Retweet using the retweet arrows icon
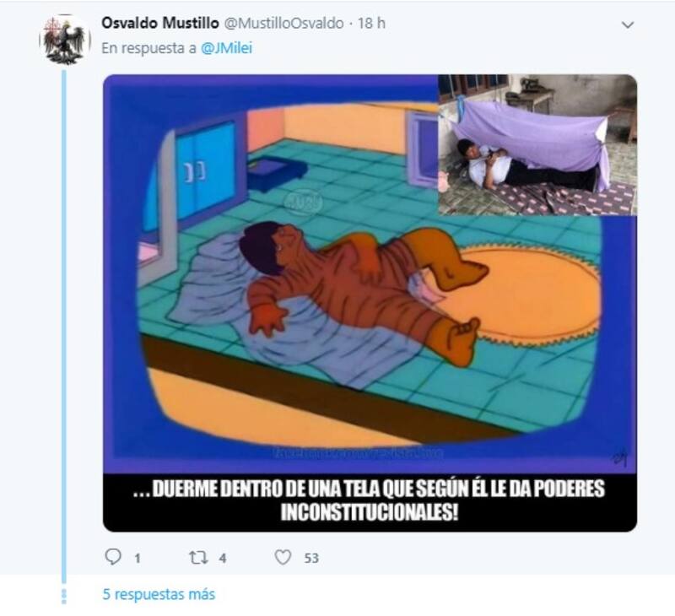Image resolution: width=675 pixels, height=616 pixels. [199, 558]
